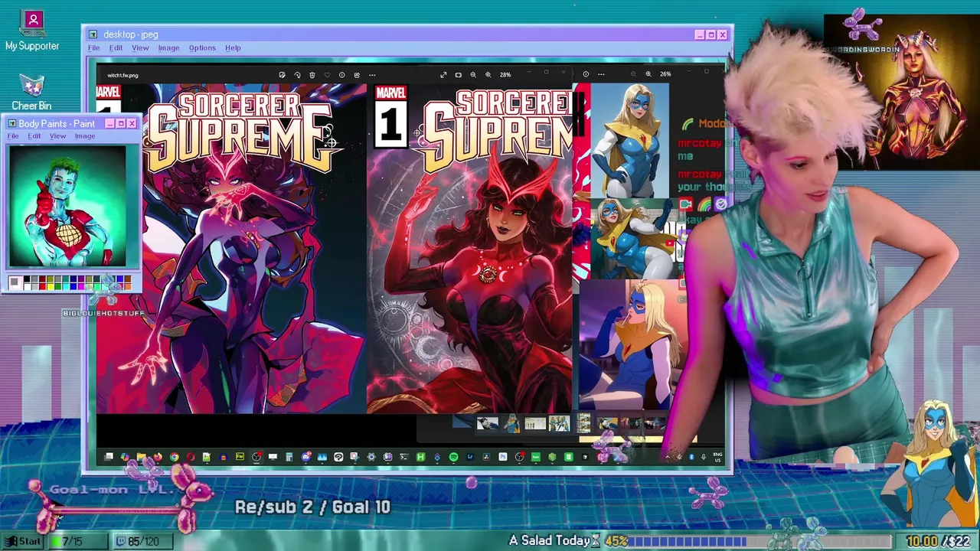Open Fireworks Fw icon in taskbar
The height and width of the screenshot is (551, 980).
coord(240,457)
